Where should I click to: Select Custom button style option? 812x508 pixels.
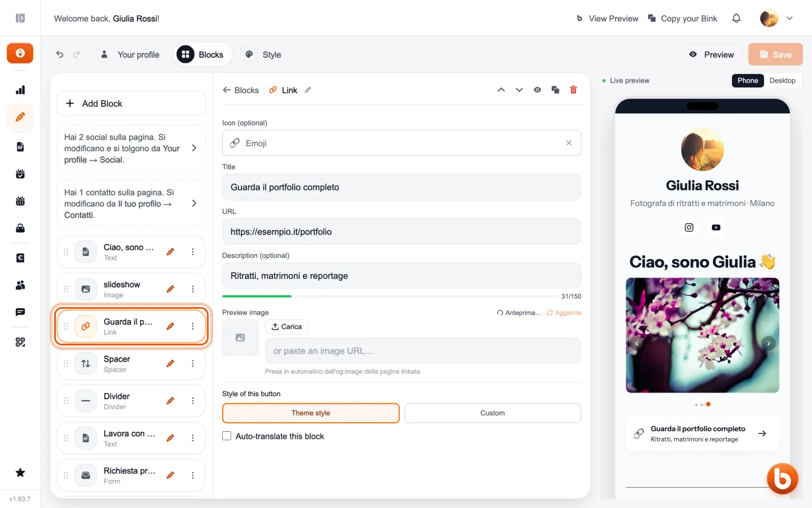tap(492, 413)
